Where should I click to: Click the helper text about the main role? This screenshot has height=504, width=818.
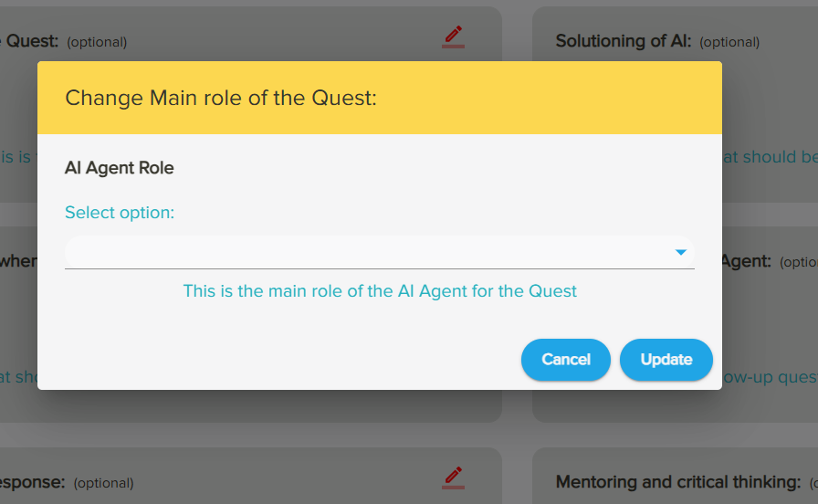[x=380, y=291]
